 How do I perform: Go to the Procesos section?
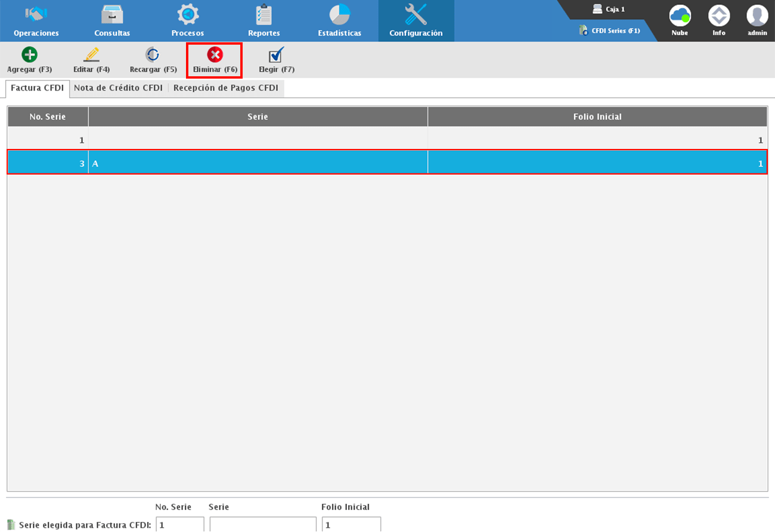[x=188, y=21]
